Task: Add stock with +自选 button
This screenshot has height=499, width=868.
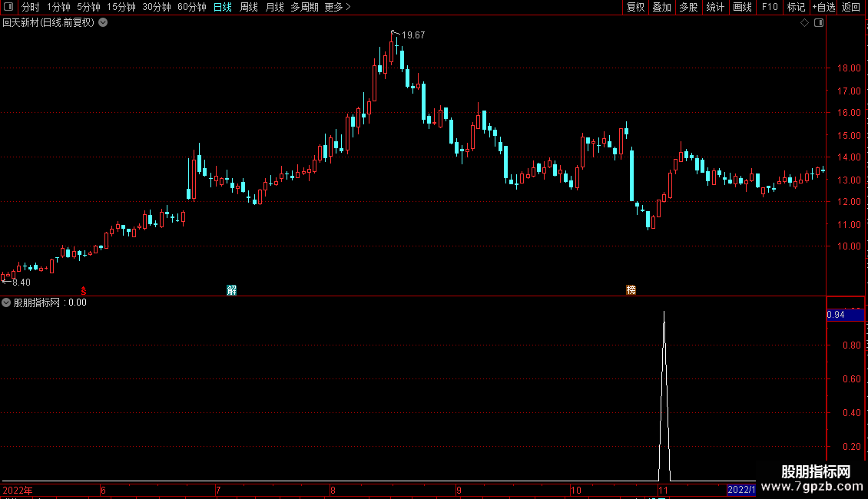Action: (823, 7)
